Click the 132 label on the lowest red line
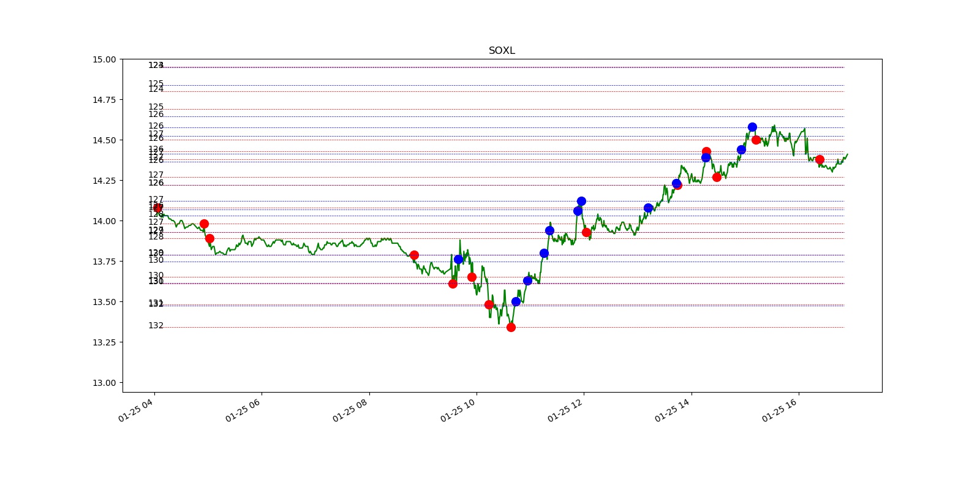980x490 pixels. coord(156,326)
